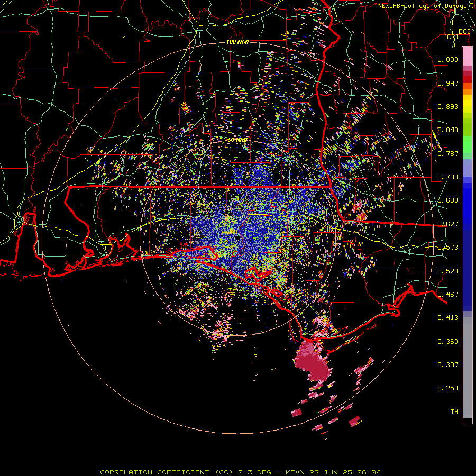Click the 0.467 legend value
Screen dimensions: 476x476
pyautogui.click(x=448, y=295)
